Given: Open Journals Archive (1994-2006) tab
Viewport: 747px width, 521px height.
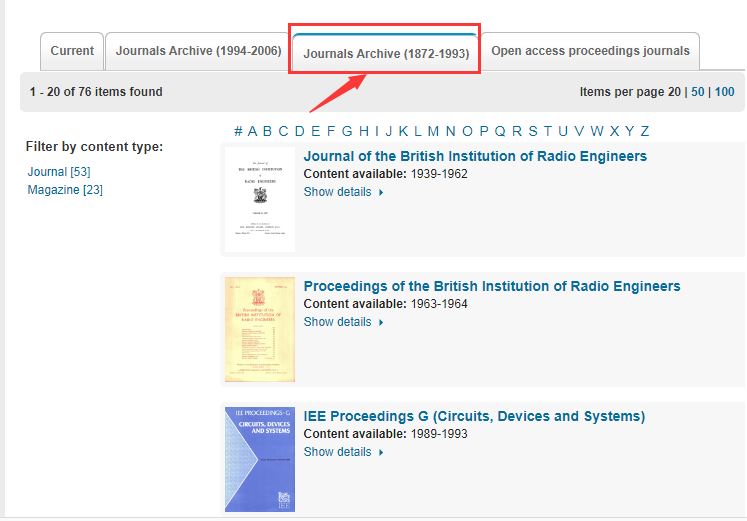Looking at the screenshot, I should (198, 51).
